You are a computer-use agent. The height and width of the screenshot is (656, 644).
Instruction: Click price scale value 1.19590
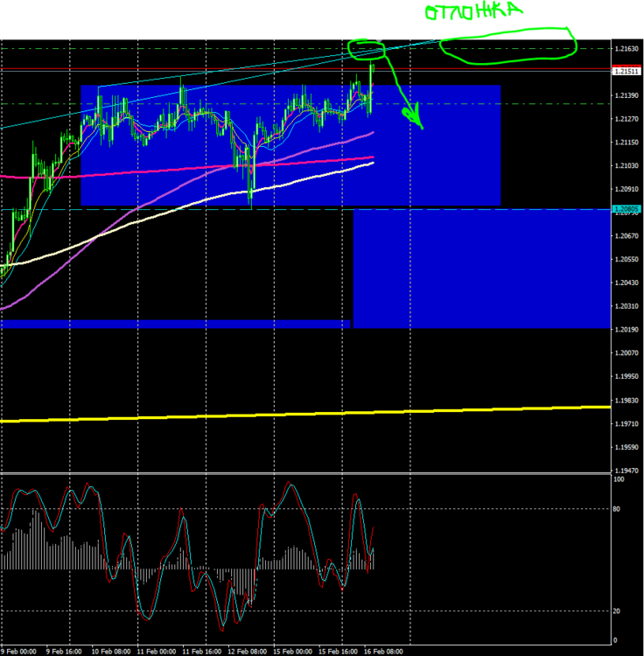coord(626,448)
